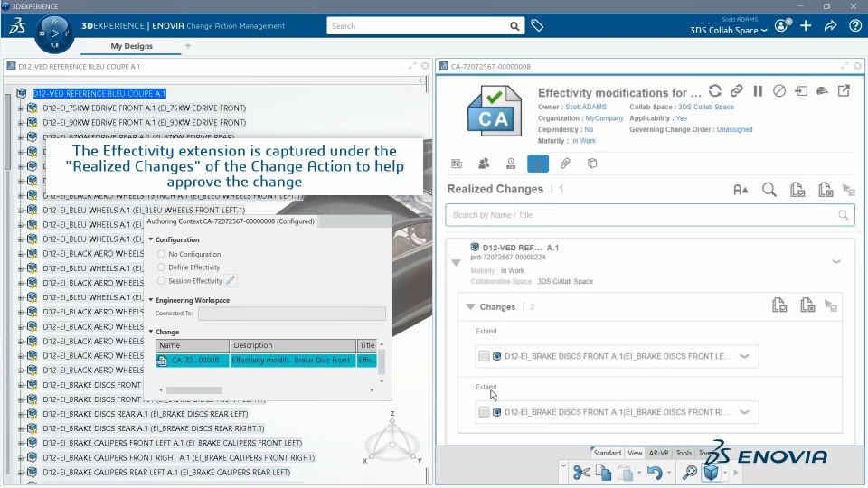This screenshot has width=868, height=488.
Task: Check the BRAKE DISCS FRONT RI... change checkbox
Action: 484,412
